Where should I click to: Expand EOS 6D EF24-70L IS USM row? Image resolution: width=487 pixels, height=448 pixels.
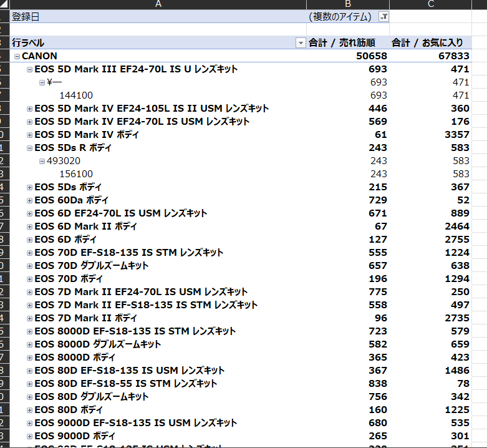click(x=29, y=213)
